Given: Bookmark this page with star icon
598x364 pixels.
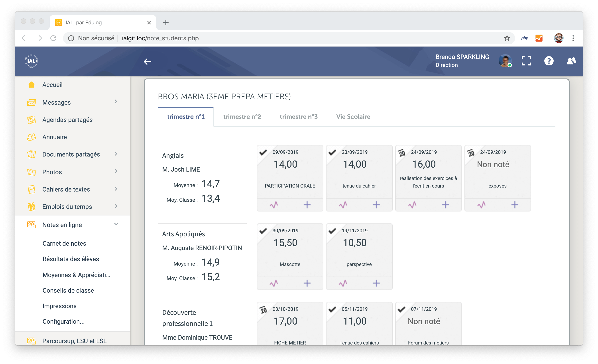Looking at the screenshot, I should tap(507, 38).
